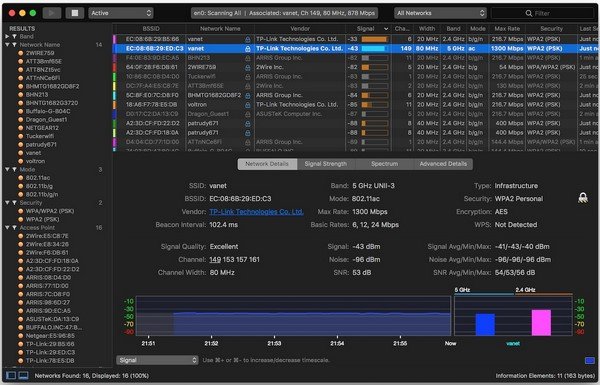Sort by the Vendor column header
The width and height of the screenshot is (600, 385).
[x=300, y=29]
